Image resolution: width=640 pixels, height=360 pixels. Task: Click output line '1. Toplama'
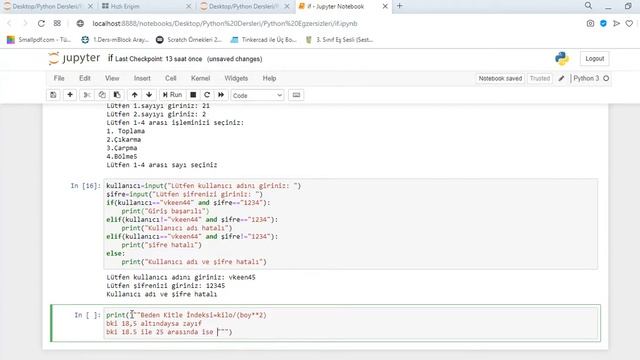pyautogui.click(x=126, y=131)
